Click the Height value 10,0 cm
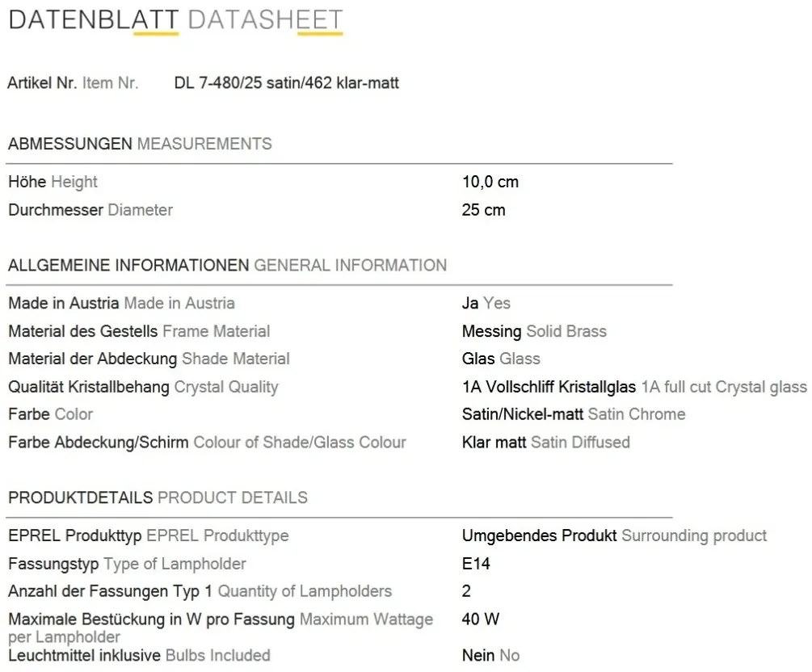This screenshot has height=672, width=812. [490, 182]
